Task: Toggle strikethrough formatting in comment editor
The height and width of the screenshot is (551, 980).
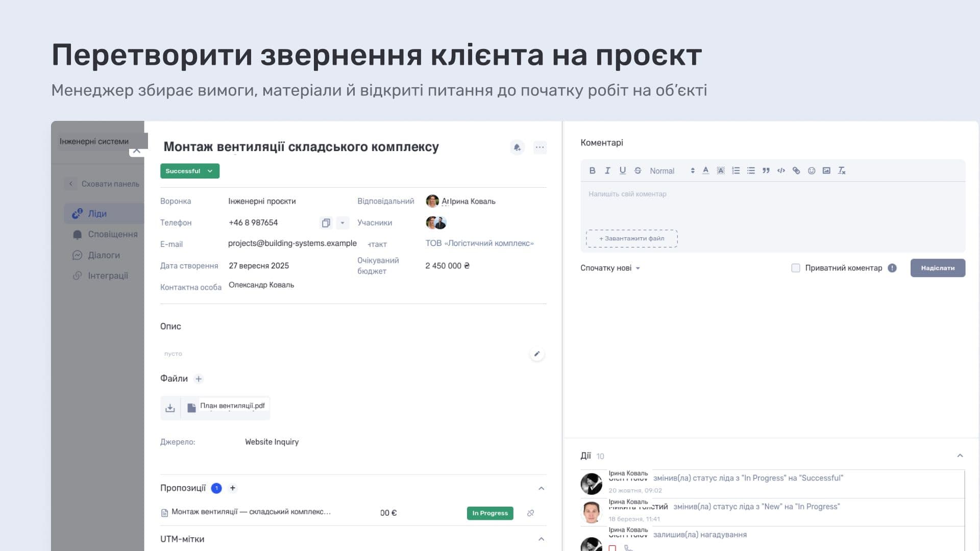Action: (x=638, y=171)
